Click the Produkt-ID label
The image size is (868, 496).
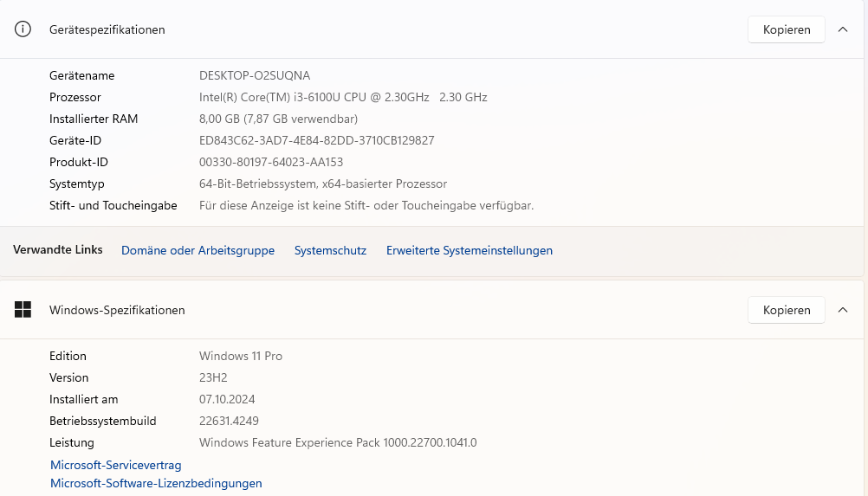[x=79, y=162]
